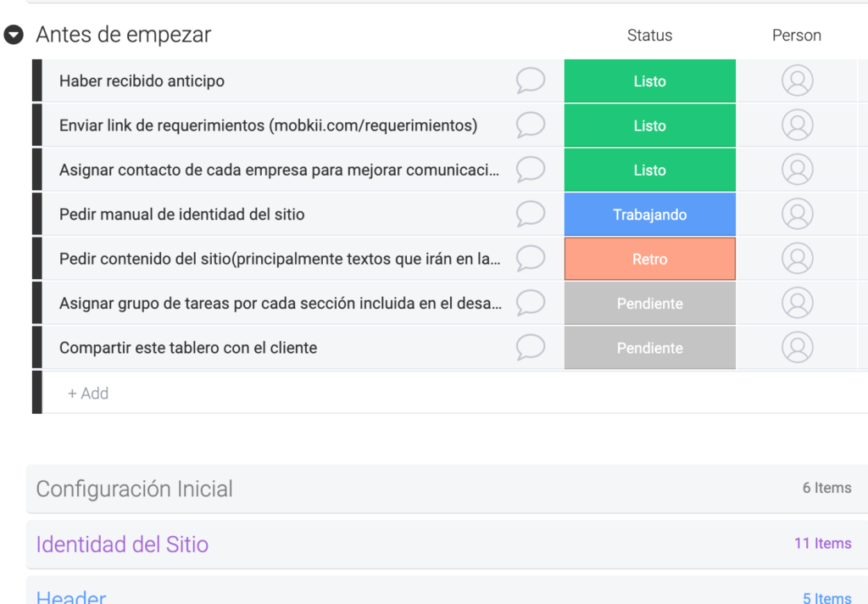Click the 11 Items count label
Screen dimensions: 868x604
click(x=822, y=543)
